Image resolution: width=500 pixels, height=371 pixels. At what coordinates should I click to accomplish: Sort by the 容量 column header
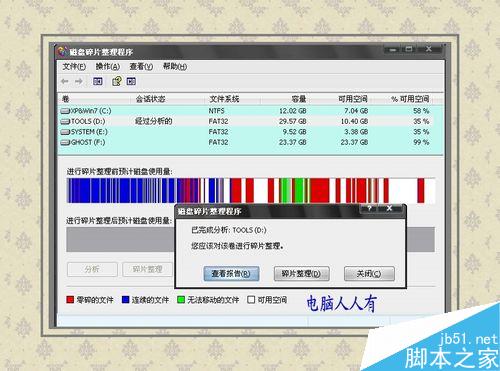(x=285, y=99)
